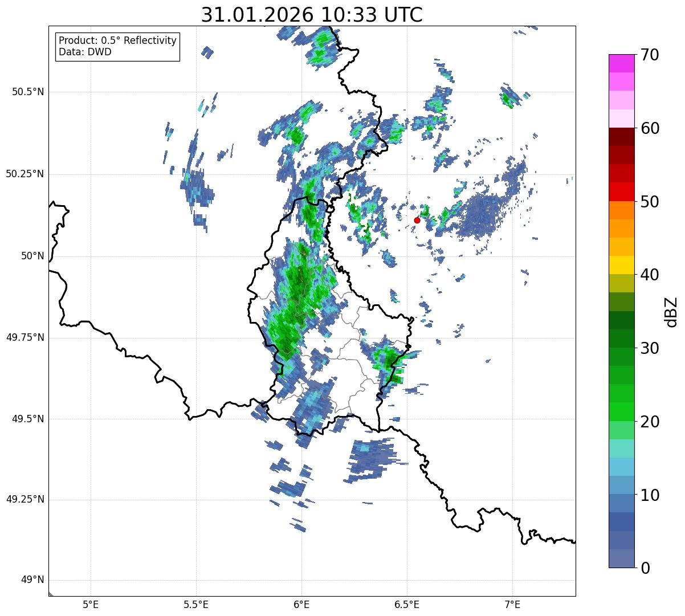This screenshot has width=685, height=616.
Task: Click the dark maroon swatch below 60
Action: [x=621, y=137]
